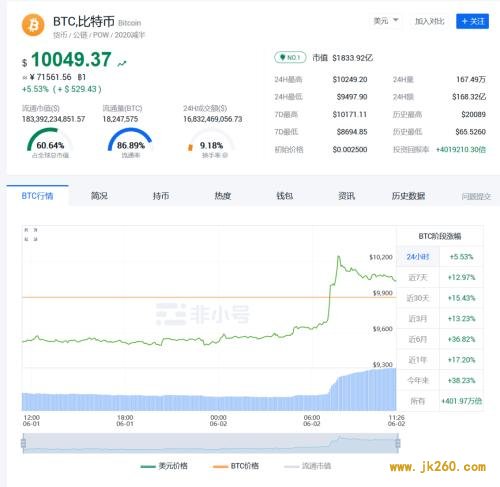This screenshot has height=487, width=500.
Task: Click the $168.32亿 24H turnover value
Action: click(469, 97)
